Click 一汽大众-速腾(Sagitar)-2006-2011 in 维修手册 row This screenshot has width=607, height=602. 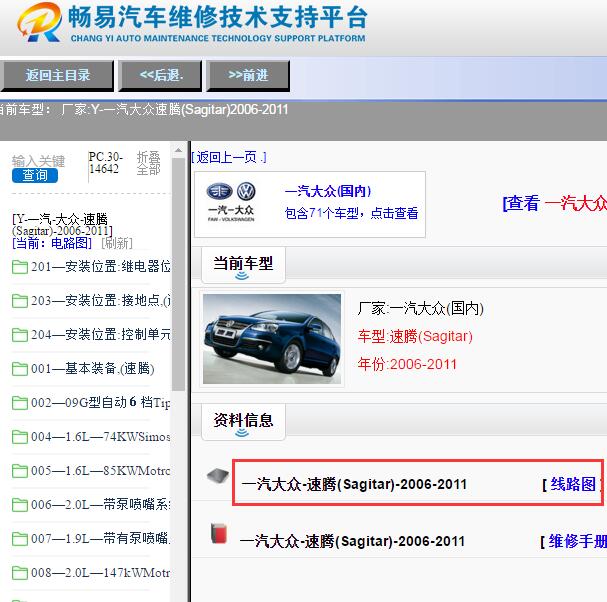coord(352,541)
